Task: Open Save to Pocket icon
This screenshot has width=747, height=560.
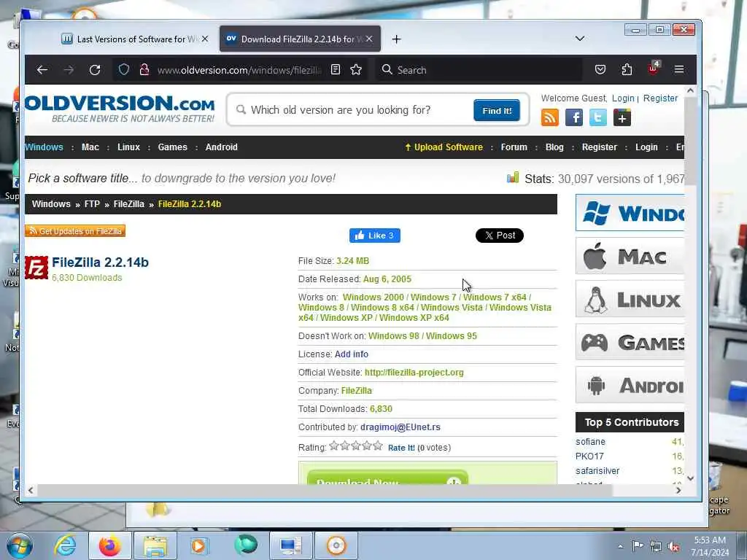Action: click(x=600, y=70)
